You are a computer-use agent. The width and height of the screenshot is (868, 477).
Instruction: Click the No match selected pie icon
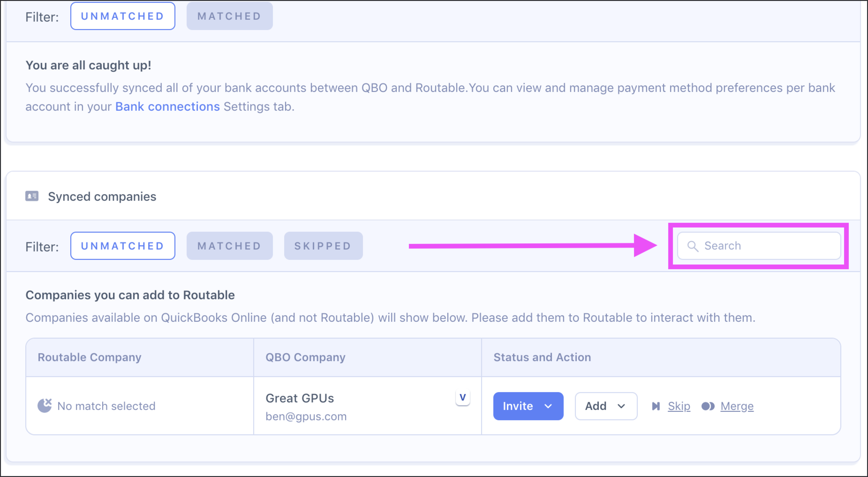(45, 405)
